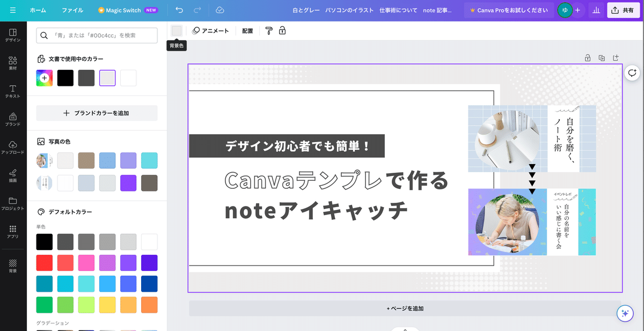Click the lock icon in toolbar
This screenshot has height=331, width=644.
coord(282,31)
